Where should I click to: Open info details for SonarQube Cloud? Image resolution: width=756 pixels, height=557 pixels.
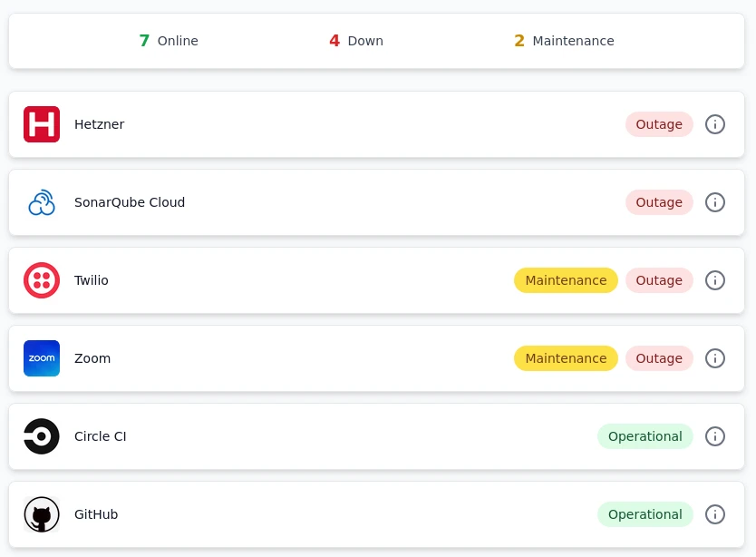(x=715, y=202)
